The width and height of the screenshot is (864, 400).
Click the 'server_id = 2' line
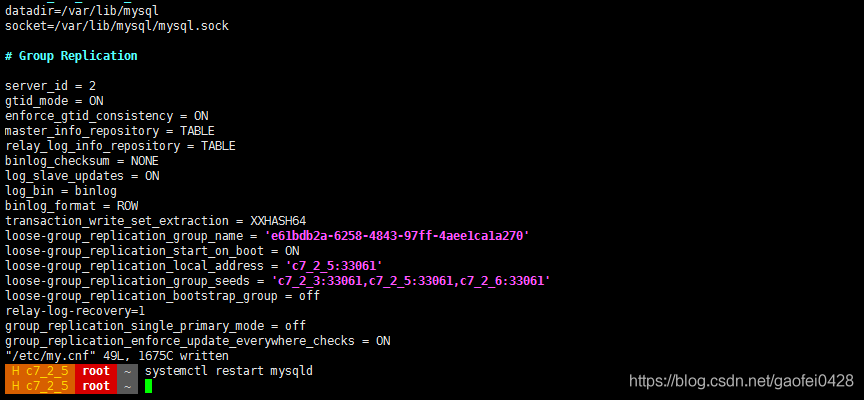click(x=50, y=86)
